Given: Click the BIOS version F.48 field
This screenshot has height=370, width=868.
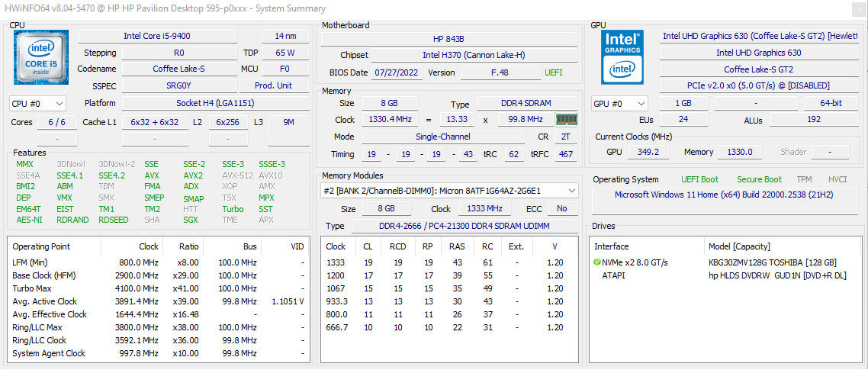Looking at the screenshot, I should tap(500, 72).
